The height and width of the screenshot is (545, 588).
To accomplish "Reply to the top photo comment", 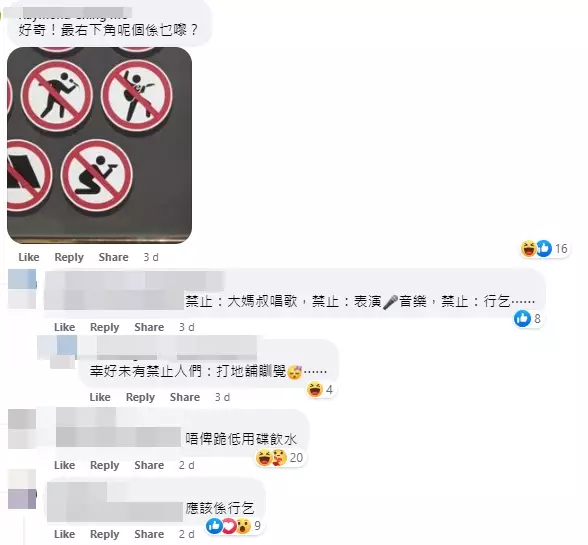I will tap(69, 257).
